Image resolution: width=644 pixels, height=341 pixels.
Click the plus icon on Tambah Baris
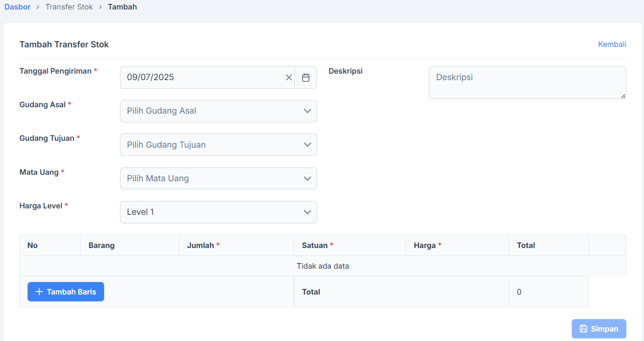[x=39, y=292]
